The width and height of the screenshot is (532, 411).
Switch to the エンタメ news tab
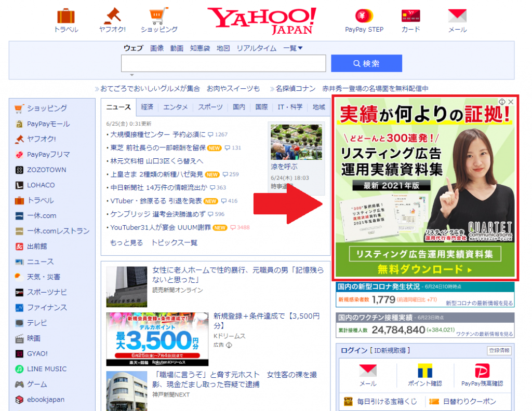176,107
